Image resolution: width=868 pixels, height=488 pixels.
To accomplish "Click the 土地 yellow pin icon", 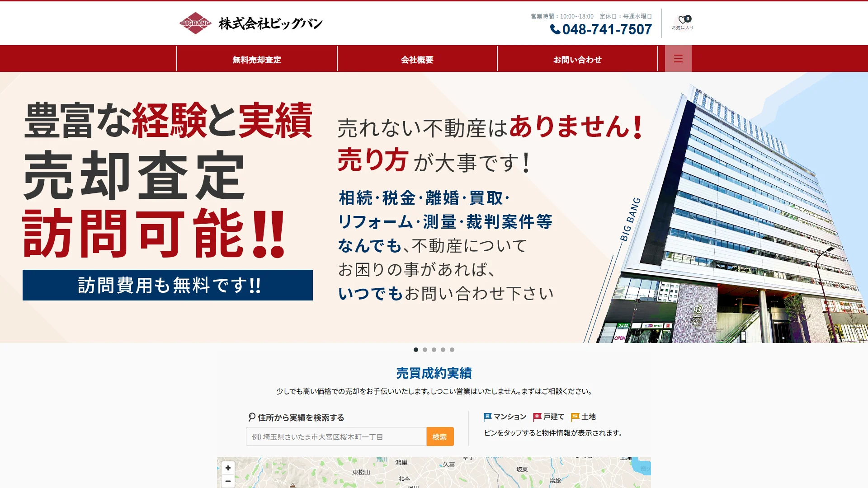I will (x=575, y=417).
